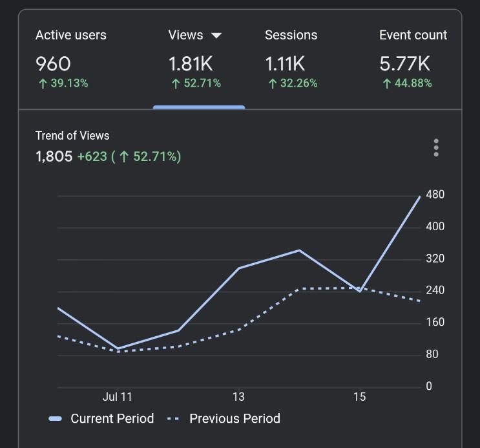The height and width of the screenshot is (448, 480).
Task: Click the Jul 11 date axis label
Action: [117, 397]
